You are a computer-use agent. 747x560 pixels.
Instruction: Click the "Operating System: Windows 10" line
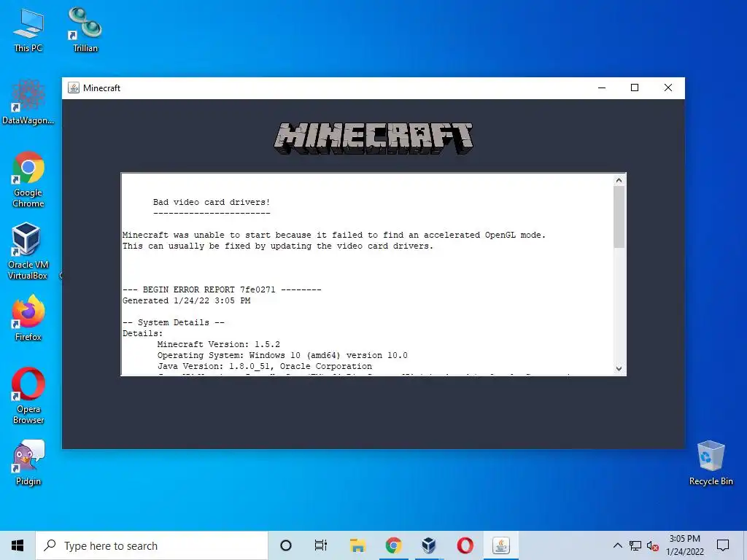tap(282, 355)
